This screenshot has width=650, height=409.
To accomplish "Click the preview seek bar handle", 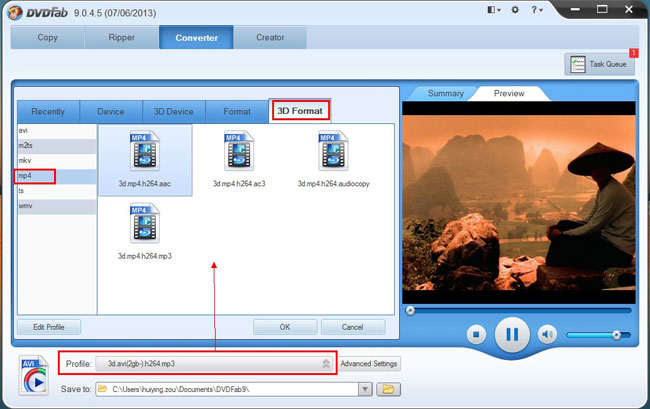I will pyautogui.click(x=410, y=310).
